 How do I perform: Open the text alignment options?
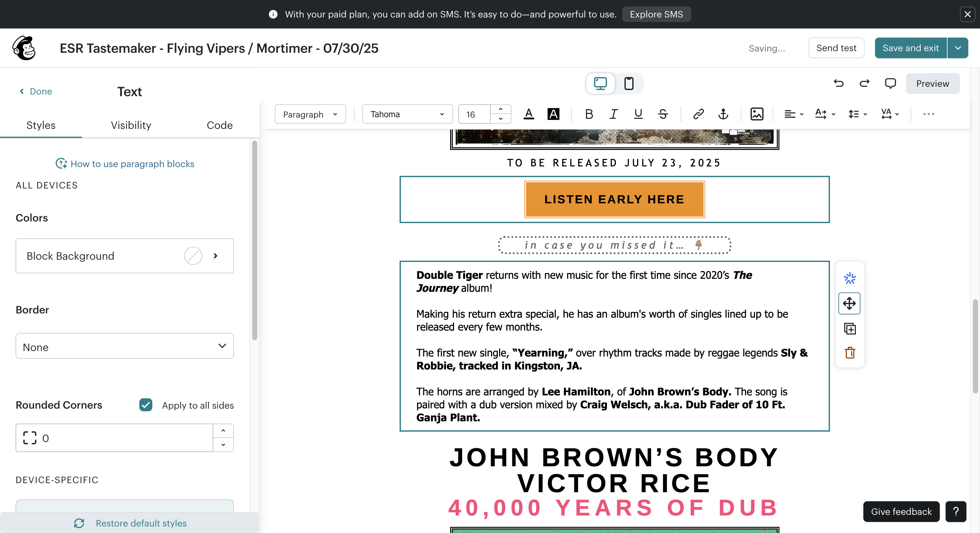(x=794, y=114)
